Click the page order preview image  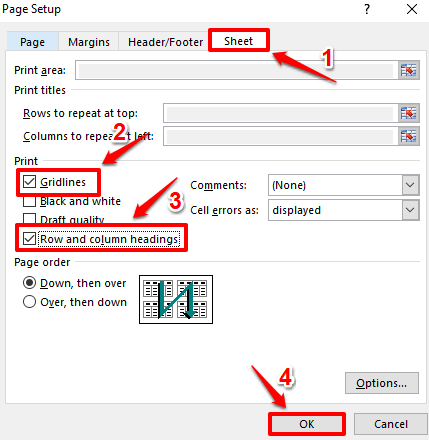click(176, 299)
